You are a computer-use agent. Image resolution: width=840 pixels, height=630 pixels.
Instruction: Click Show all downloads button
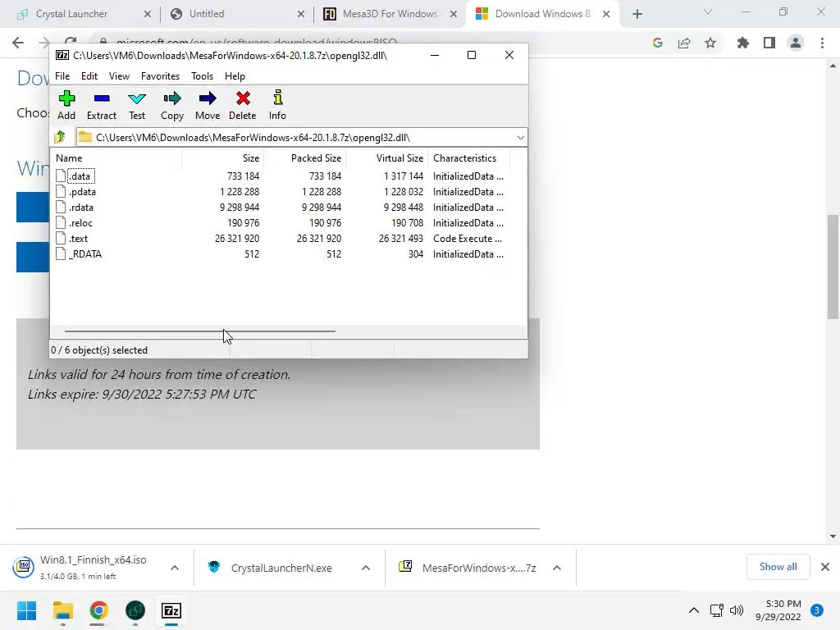coord(778,567)
